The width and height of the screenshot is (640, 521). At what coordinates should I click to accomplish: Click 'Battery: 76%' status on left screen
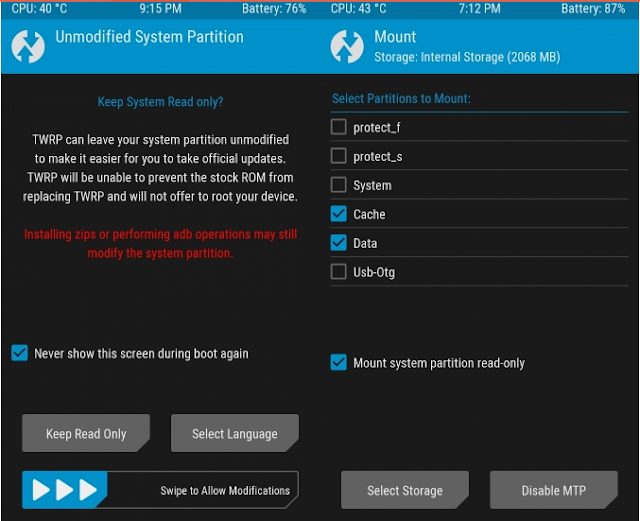pos(274,9)
